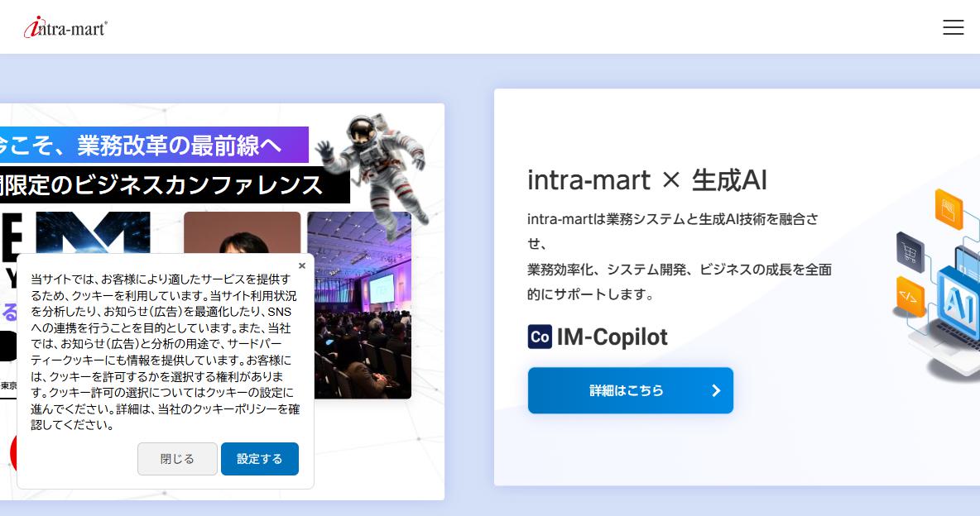Open the 詳細はこちら button
This screenshot has width=980, height=516.
click(x=630, y=390)
